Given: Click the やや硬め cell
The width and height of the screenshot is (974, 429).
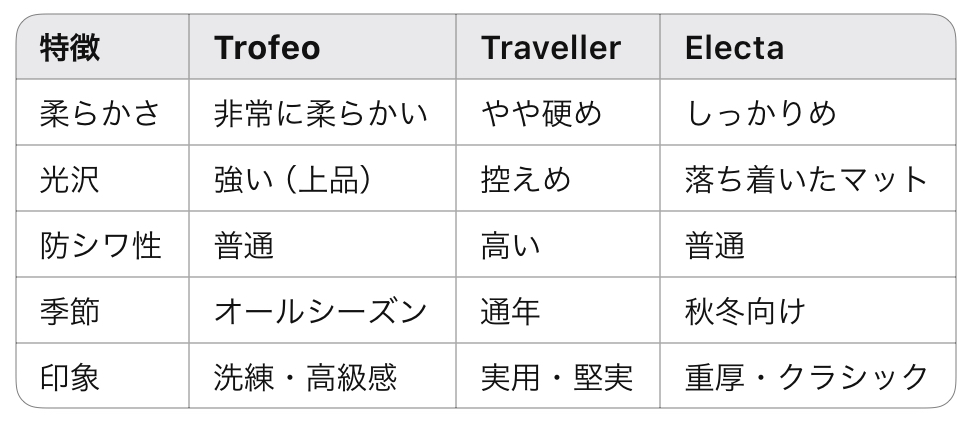Looking at the screenshot, I should click(541, 114).
